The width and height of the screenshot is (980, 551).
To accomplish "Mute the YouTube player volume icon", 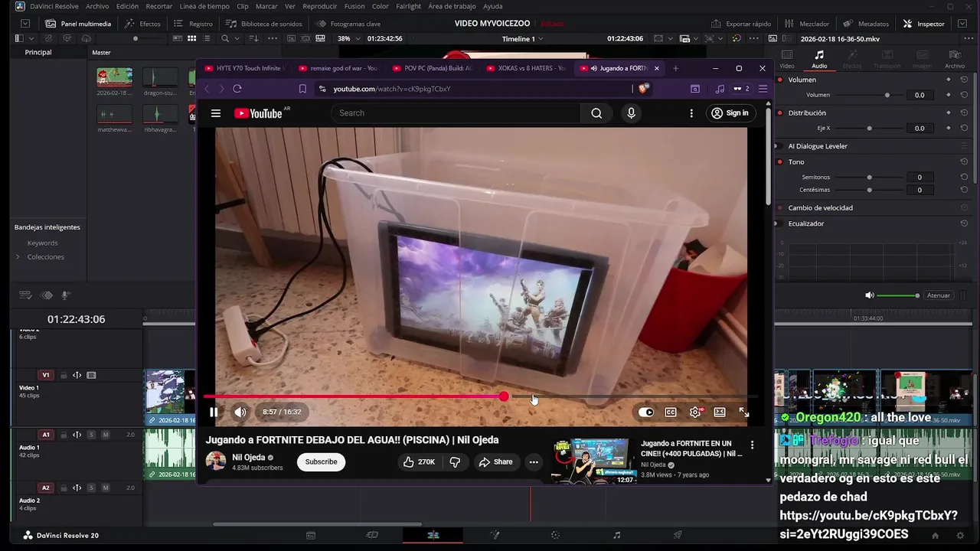I will point(240,412).
